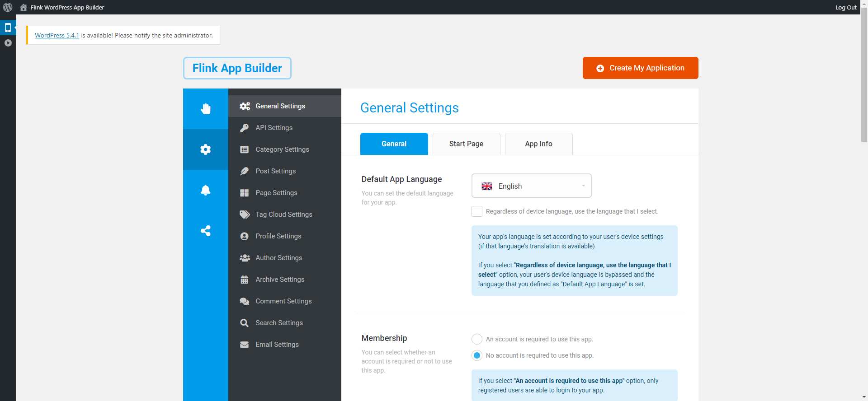This screenshot has width=868, height=401.
Task: Click Log Out in the admin bar
Action: pyautogui.click(x=846, y=7)
